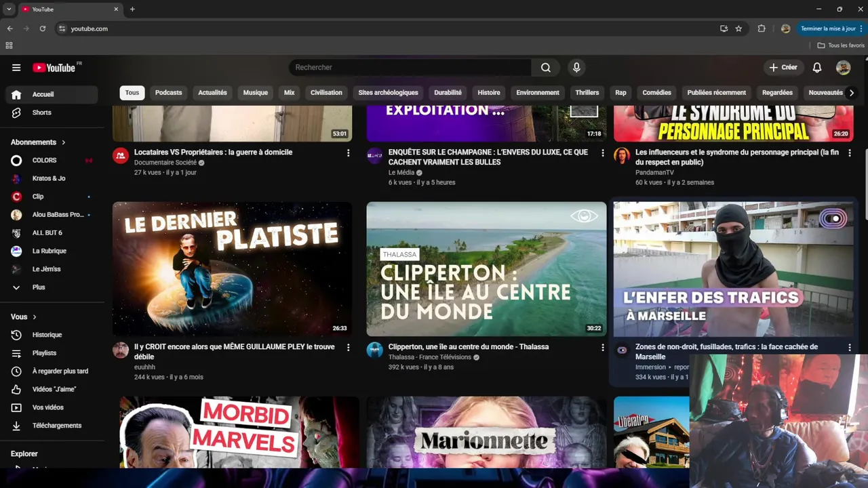This screenshot has height=488, width=868.
Task: Select the Tous filter chip
Action: tap(132, 93)
